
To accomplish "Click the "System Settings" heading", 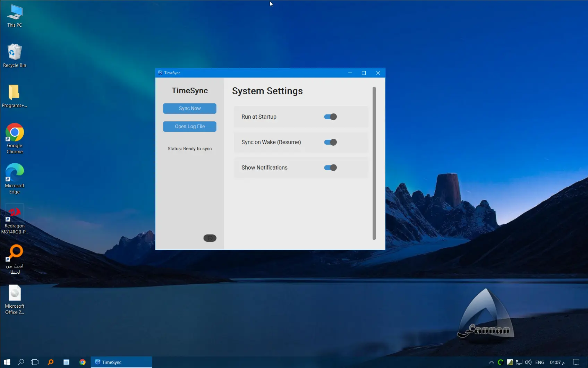I will point(267,91).
